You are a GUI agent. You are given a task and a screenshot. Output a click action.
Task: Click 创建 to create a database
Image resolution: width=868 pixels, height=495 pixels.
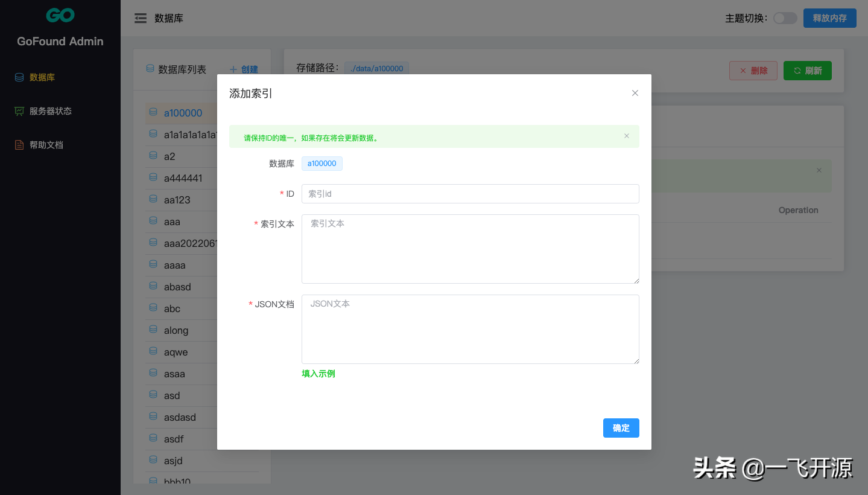pyautogui.click(x=244, y=69)
